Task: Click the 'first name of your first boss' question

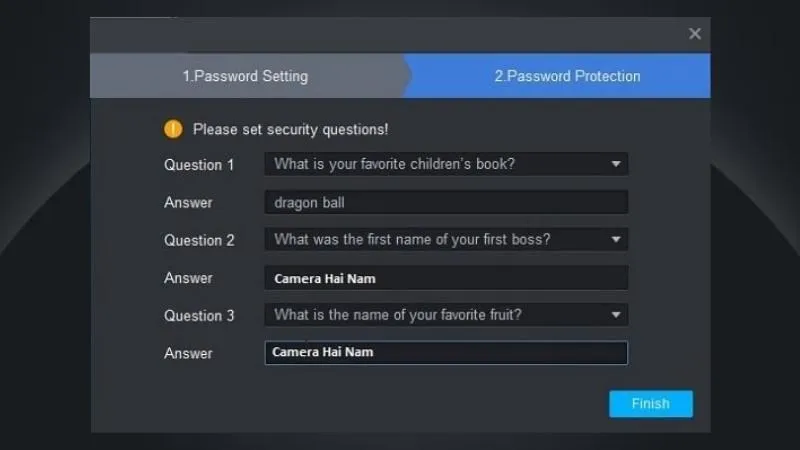Action: (x=412, y=240)
